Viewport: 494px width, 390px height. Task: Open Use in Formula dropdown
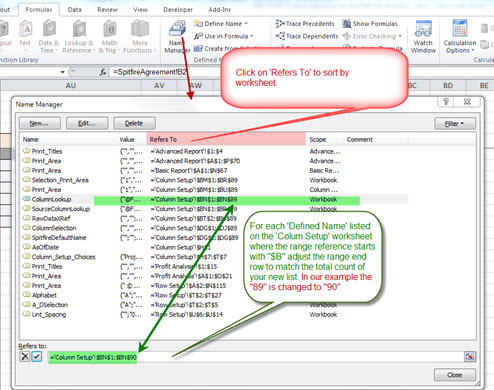point(224,36)
